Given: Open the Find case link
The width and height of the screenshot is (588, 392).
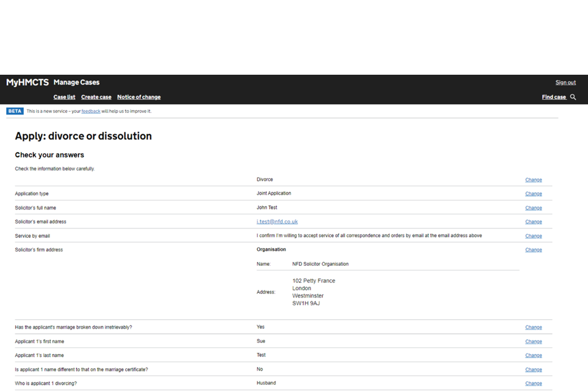Looking at the screenshot, I should click(x=554, y=97).
